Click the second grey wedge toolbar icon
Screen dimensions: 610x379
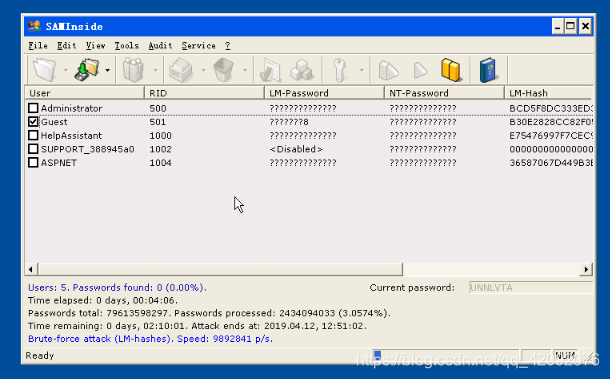[420, 70]
